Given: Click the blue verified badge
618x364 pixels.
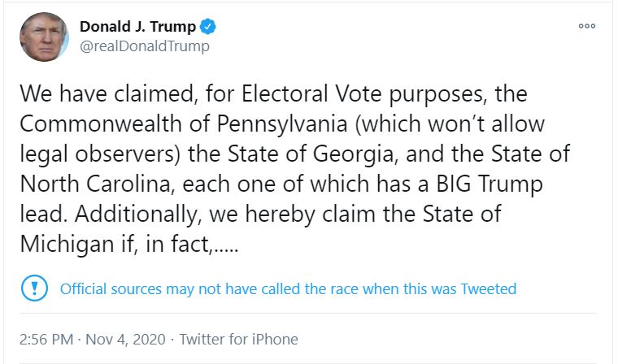Looking at the screenshot, I should tap(209, 27).
